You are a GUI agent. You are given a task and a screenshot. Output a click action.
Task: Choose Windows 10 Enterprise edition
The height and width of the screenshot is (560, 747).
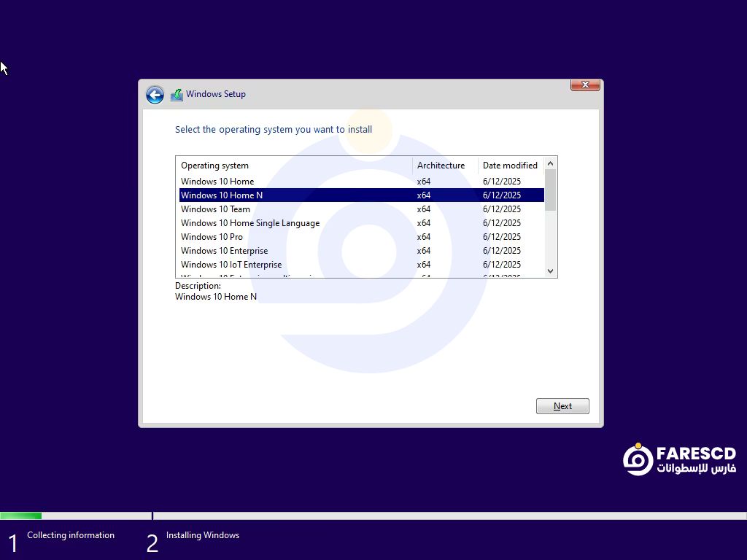click(362, 251)
